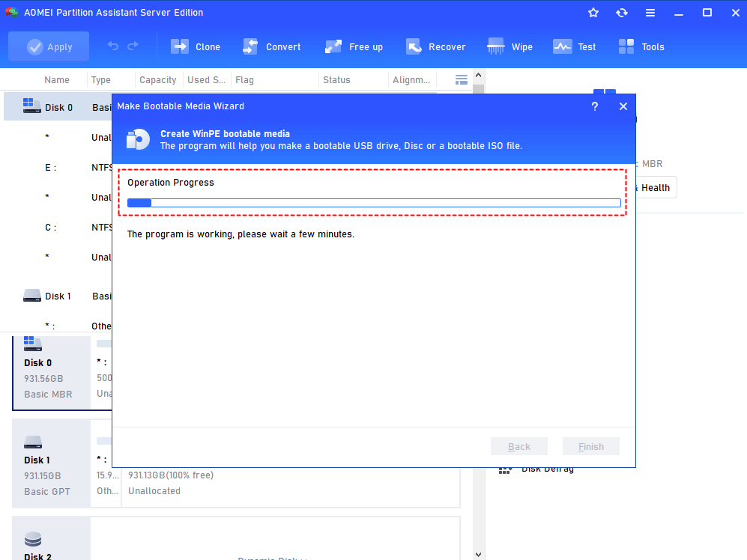
Task: Sort by the Name column header
Action: (57, 80)
